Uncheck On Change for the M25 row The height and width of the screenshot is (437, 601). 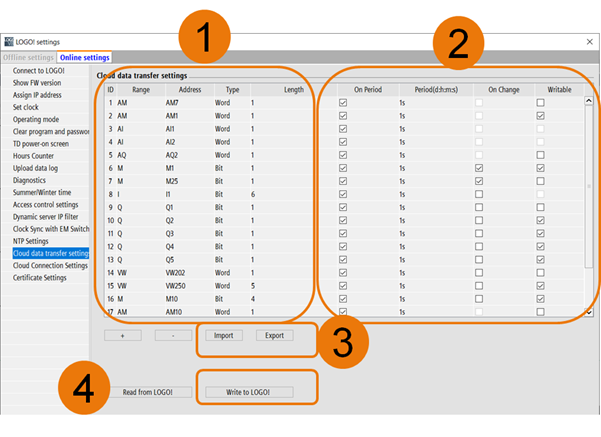pyautogui.click(x=479, y=181)
